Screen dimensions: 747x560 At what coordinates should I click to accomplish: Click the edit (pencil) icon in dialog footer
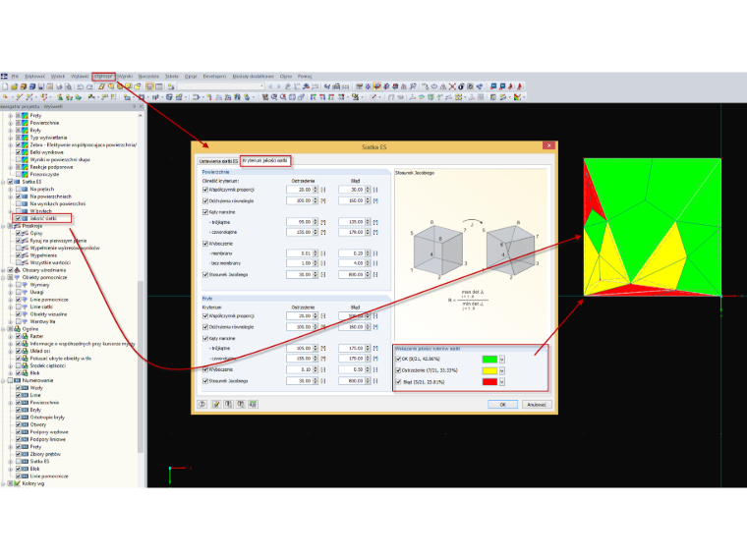pyautogui.click(x=216, y=404)
